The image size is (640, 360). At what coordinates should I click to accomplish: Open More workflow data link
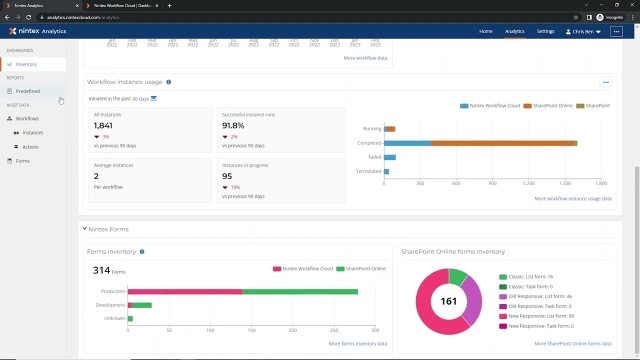(x=365, y=58)
